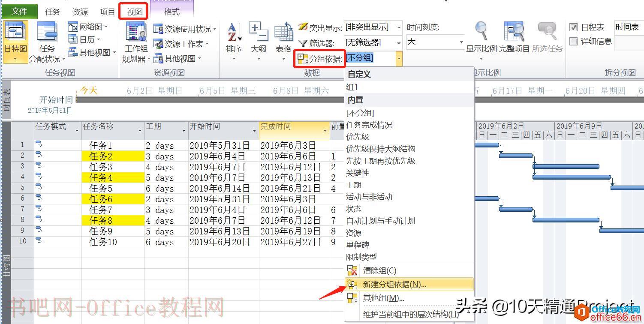Click Entire Project (完整项目) icon
The width and height of the screenshot is (644, 324).
click(x=514, y=32)
